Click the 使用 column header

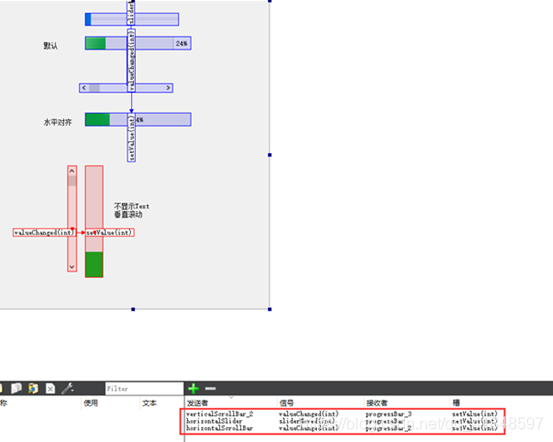point(91,403)
